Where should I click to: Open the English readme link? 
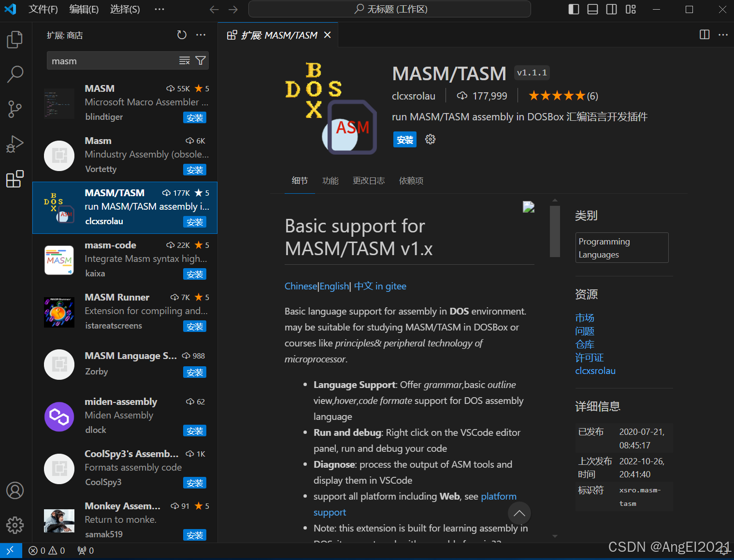point(334,286)
